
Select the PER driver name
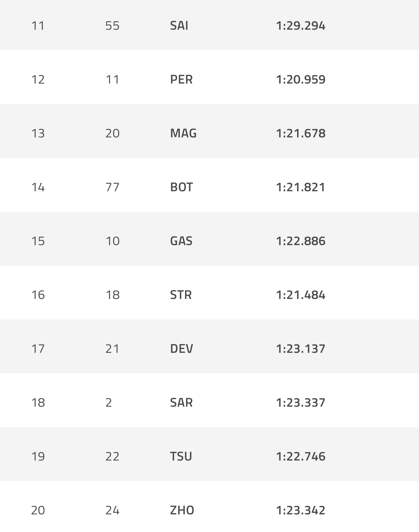(x=181, y=79)
